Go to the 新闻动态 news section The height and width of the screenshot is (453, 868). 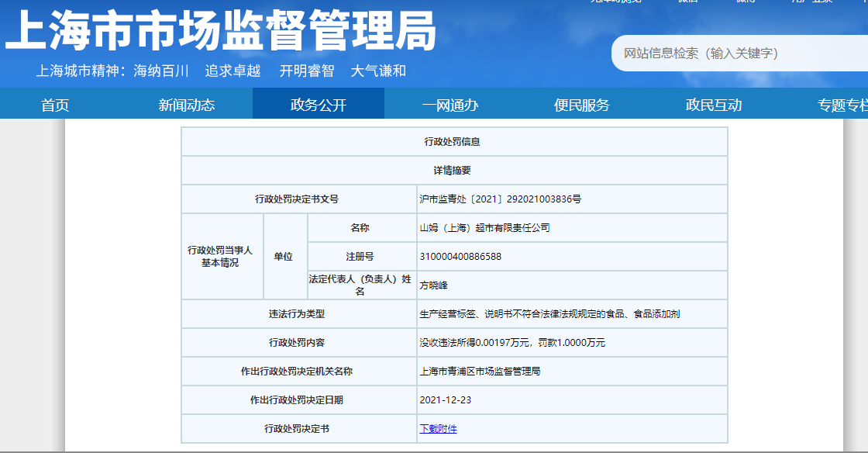(187, 105)
